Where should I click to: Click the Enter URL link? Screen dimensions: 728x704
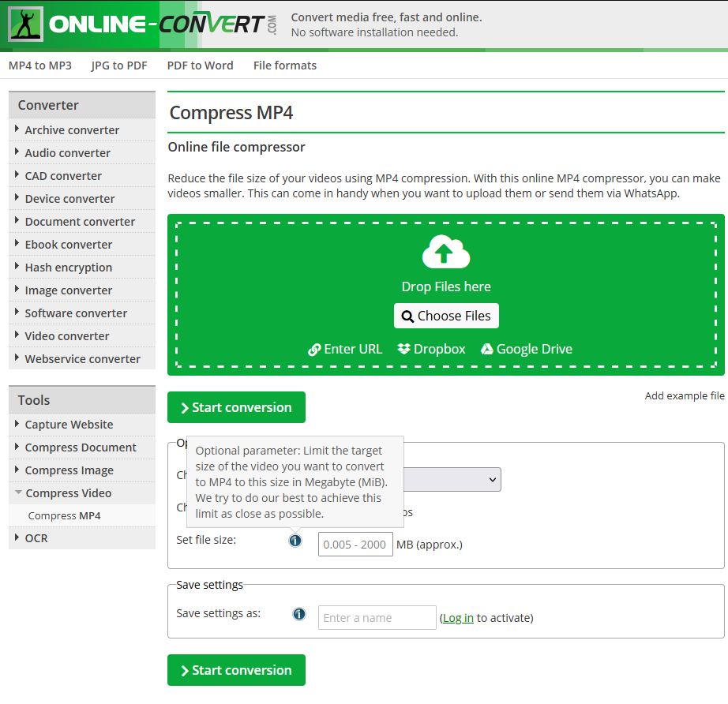coord(345,349)
